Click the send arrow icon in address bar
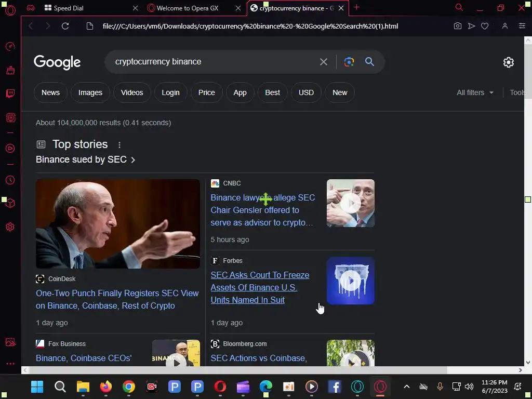This screenshot has width=532, height=399. (471, 26)
